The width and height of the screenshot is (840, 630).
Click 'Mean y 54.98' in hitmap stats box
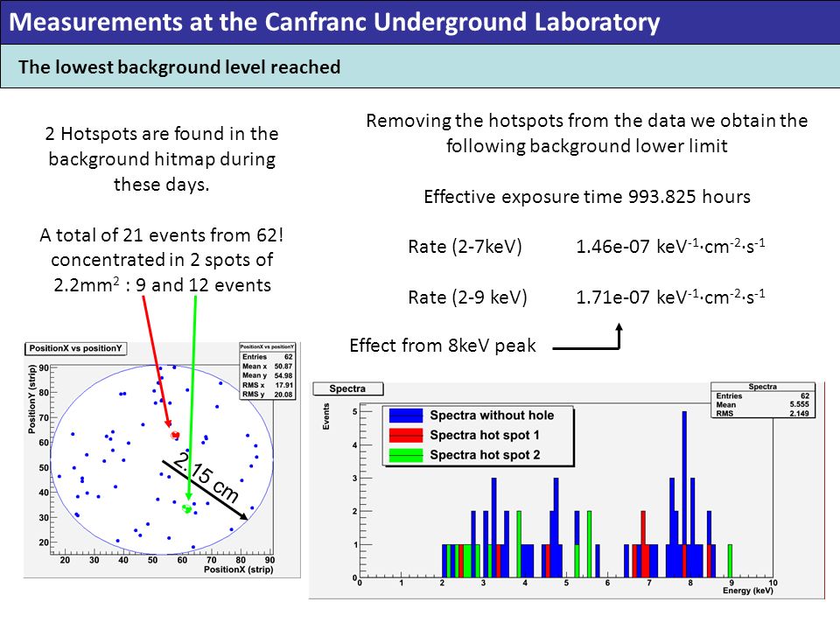[x=268, y=375]
